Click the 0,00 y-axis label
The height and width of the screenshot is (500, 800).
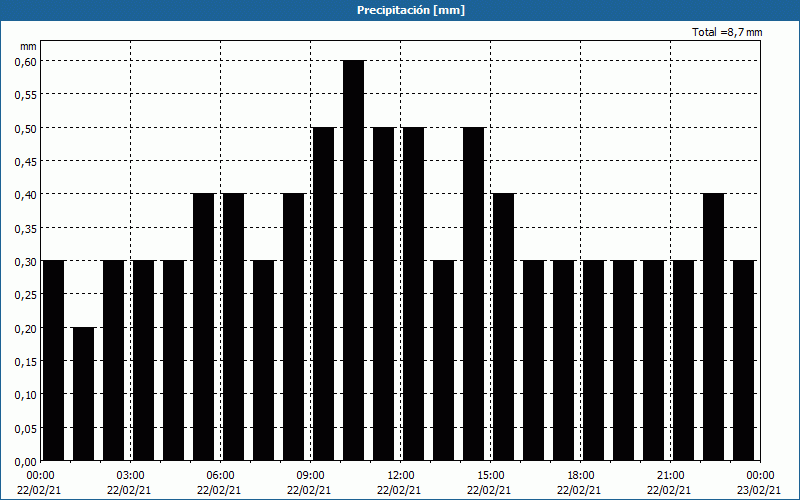pyautogui.click(x=26, y=461)
